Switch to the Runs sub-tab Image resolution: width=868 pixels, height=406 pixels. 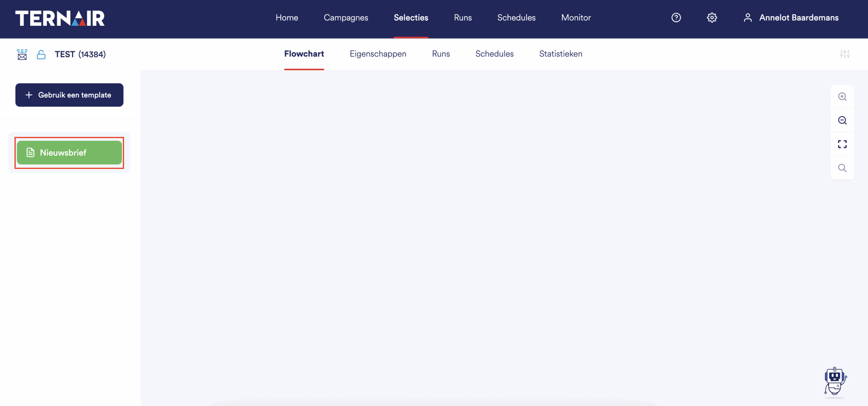tap(441, 54)
